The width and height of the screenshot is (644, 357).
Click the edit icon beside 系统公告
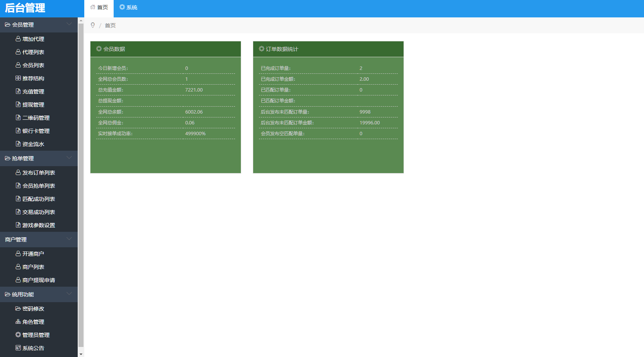(18, 348)
